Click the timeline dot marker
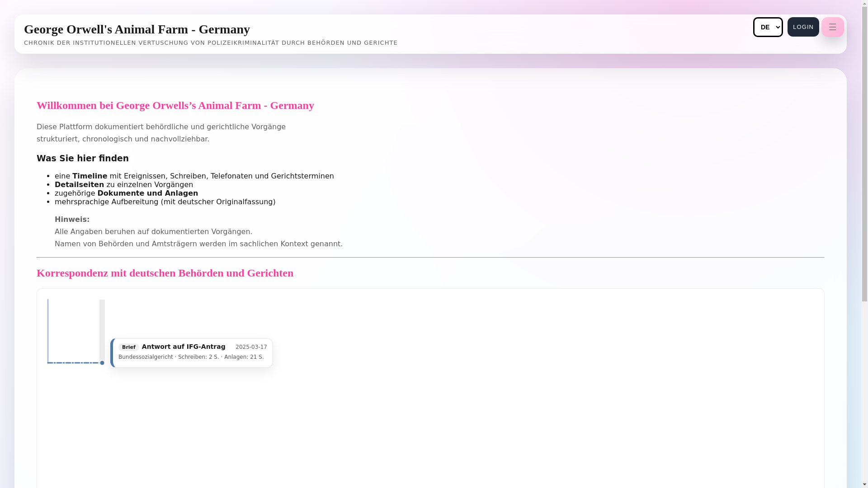Image resolution: width=868 pixels, height=488 pixels. tap(102, 363)
